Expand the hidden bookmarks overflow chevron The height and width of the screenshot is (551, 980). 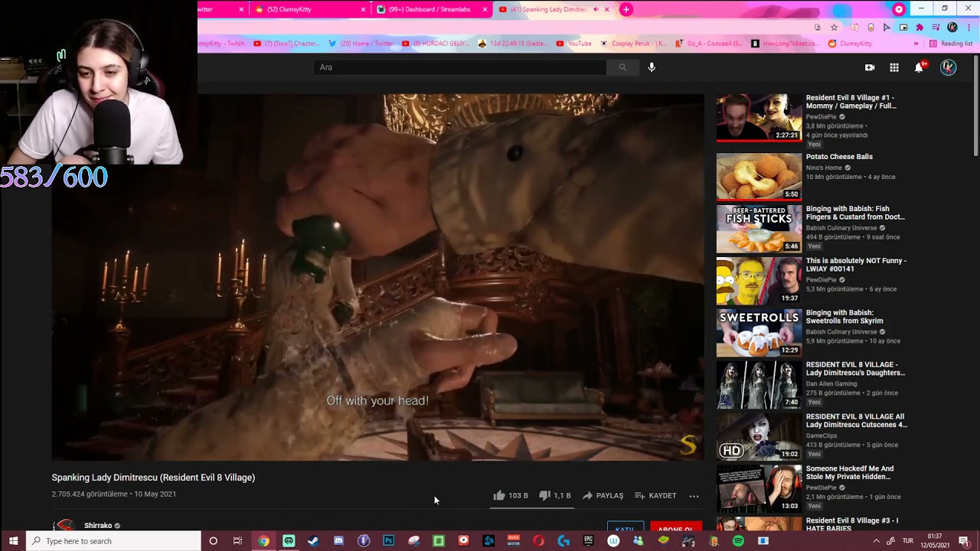click(916, 44)
